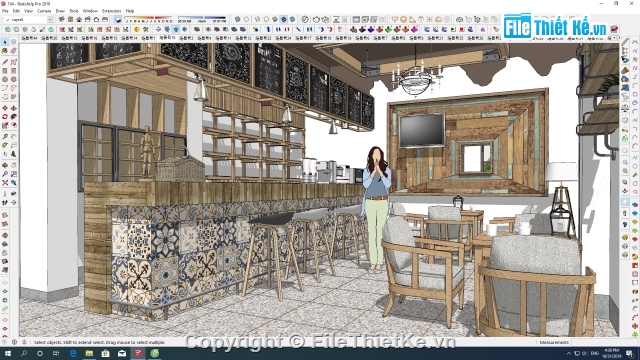The width and height of the screenshot is (640, 360).
Task: Open the Extensions menu
Action: pyautogui.click(x=111, y=11)
